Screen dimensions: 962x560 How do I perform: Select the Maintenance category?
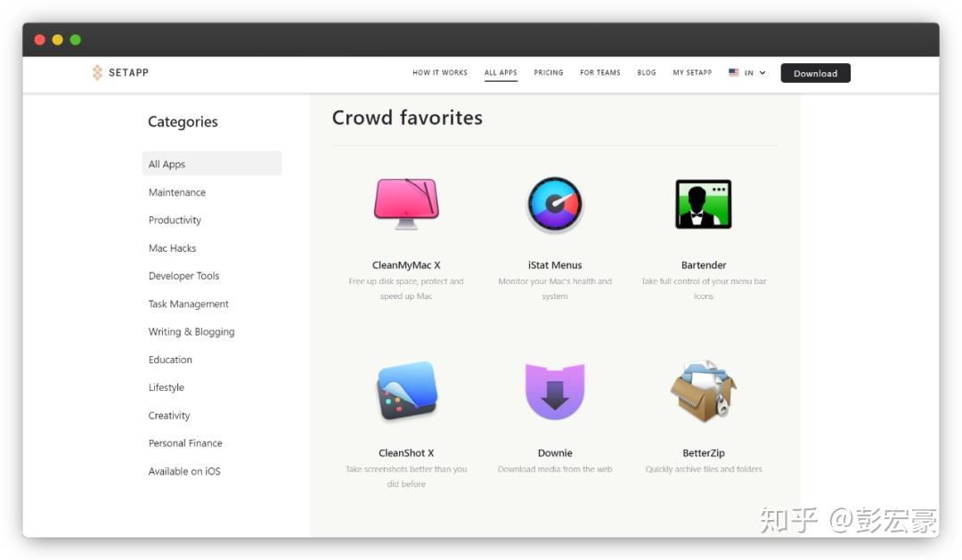point(176,192)
